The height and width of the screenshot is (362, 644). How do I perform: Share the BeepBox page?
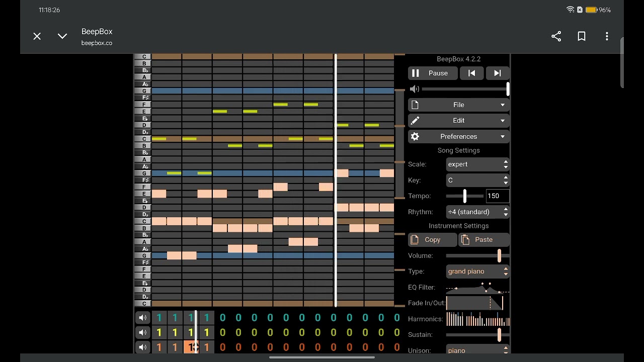pyautogui.click(x=556, y=36)
